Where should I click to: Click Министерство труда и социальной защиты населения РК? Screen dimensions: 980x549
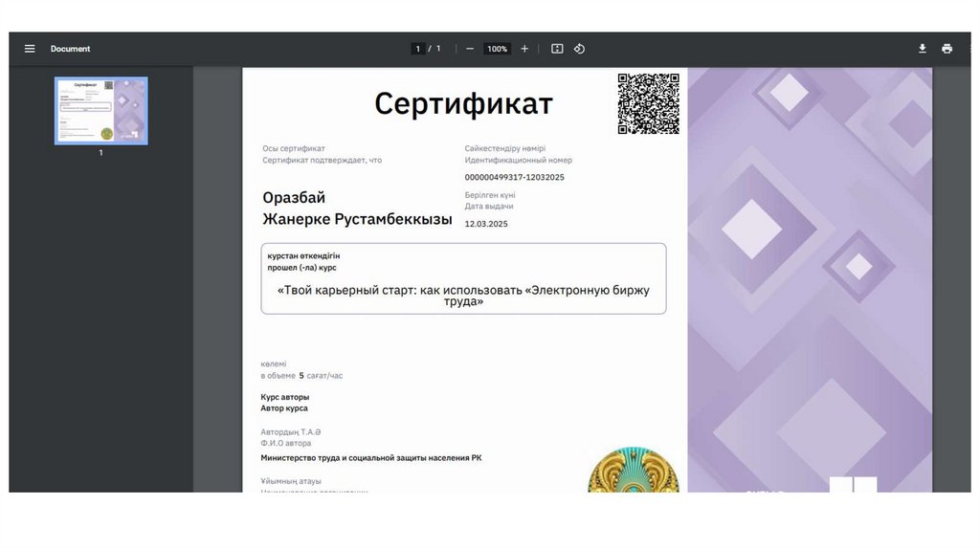click(371, 458)
